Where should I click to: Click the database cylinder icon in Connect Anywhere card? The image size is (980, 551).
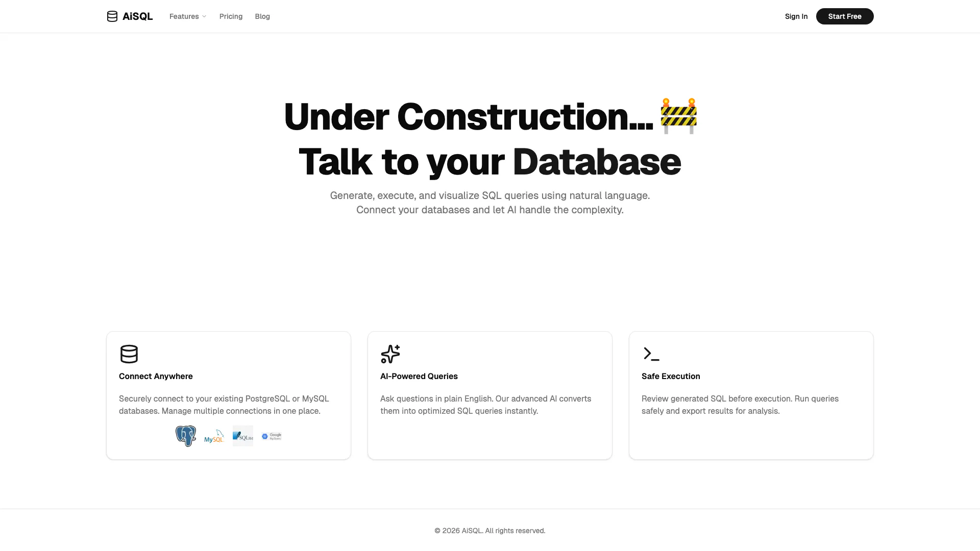coord(129,354)
